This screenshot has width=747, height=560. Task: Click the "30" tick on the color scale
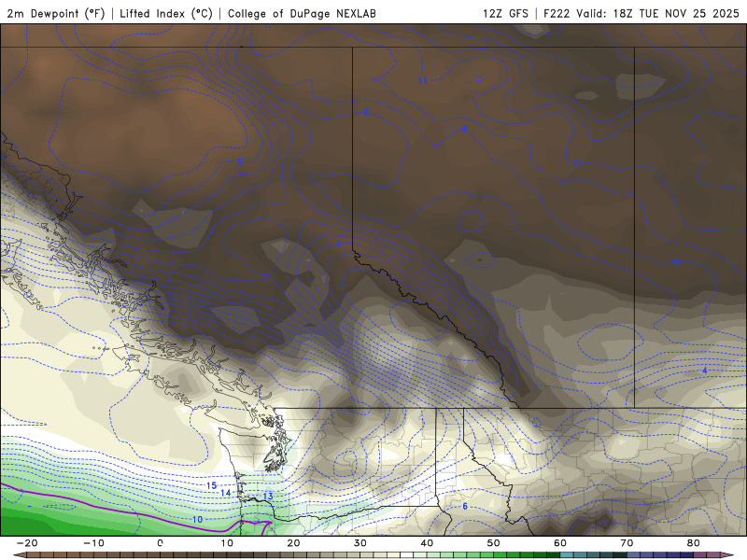360,543
